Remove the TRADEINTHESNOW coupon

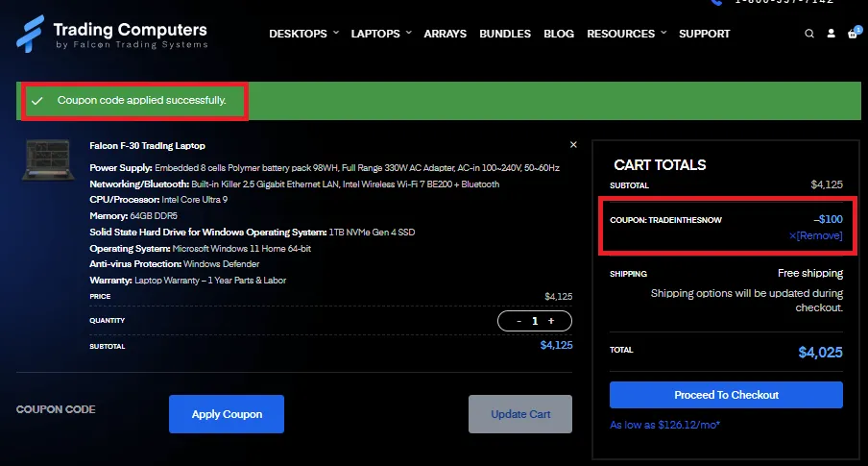[816, 235]
